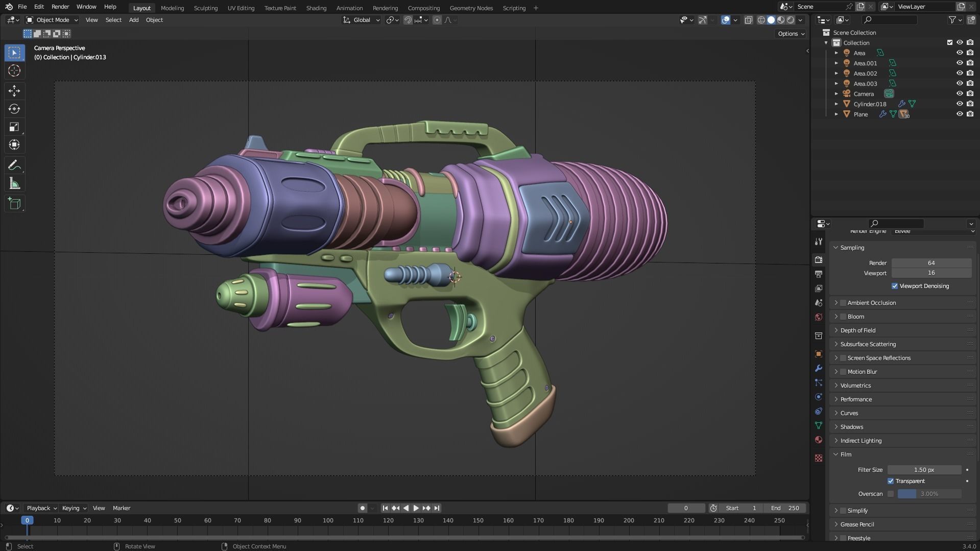Select the Select Box tool
Screen dimensions: 980x551
tap(14, 53)
